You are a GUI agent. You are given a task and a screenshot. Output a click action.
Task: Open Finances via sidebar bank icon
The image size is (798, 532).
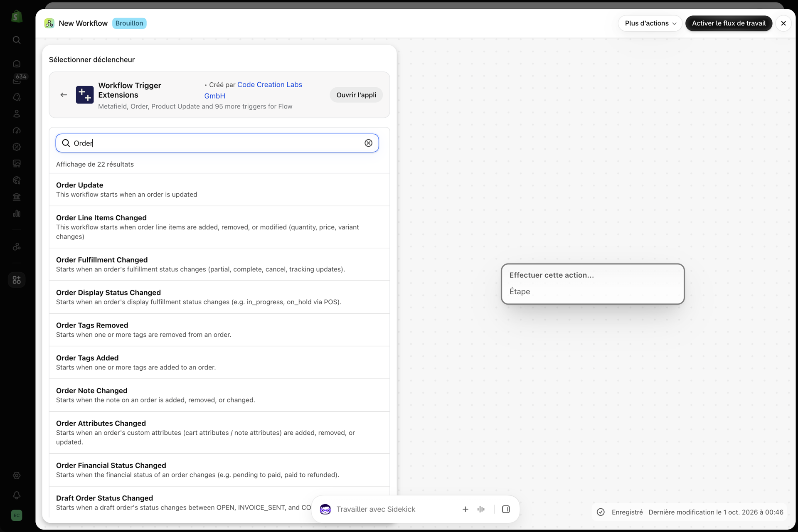click(17, 197)
